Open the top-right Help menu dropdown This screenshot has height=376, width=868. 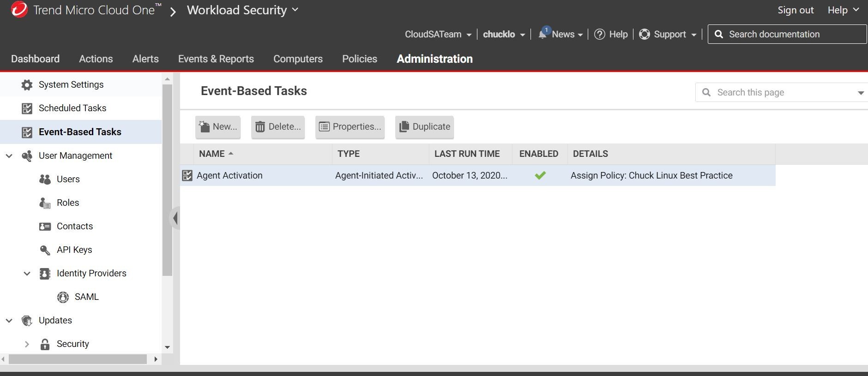click(843, 10)
